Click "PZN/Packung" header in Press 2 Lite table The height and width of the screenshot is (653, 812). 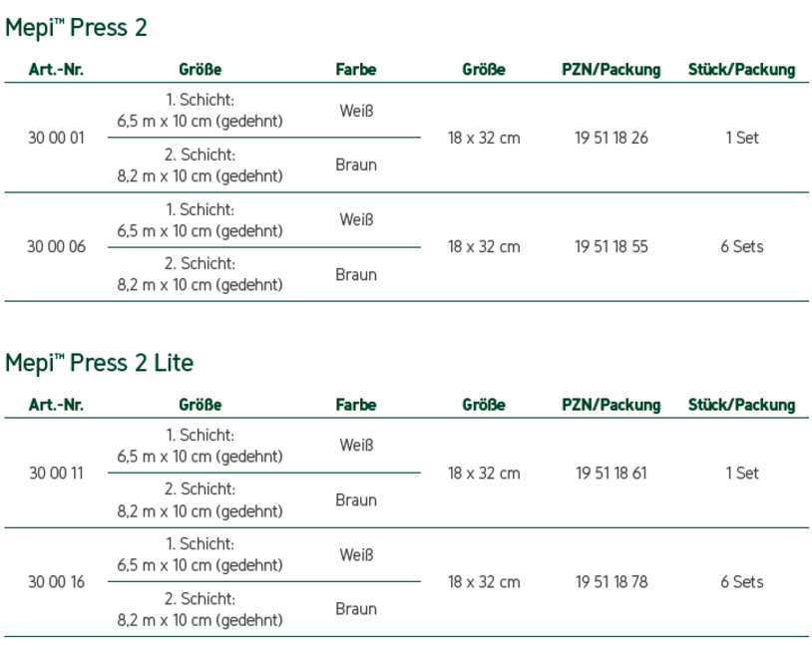pos(610,405)
